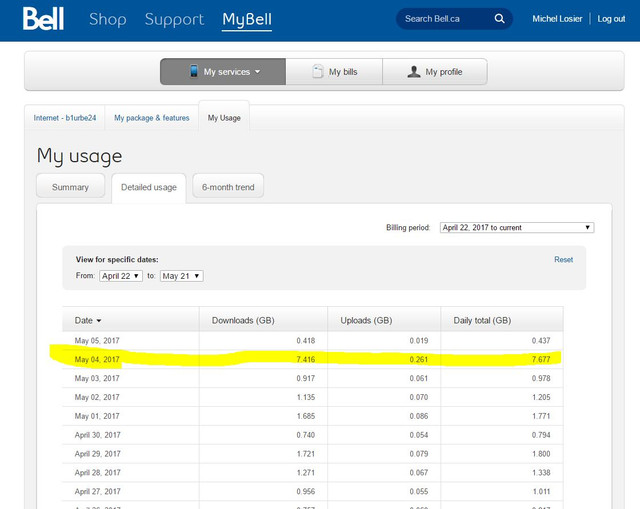The height and width of the screenshot is (509, 640).
Task: Select the April 29, 2017 row date
Action: coord(98,453)
